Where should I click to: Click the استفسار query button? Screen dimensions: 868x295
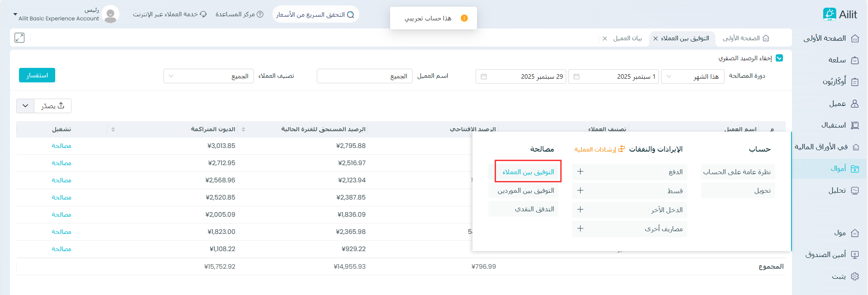coord(37,75)
